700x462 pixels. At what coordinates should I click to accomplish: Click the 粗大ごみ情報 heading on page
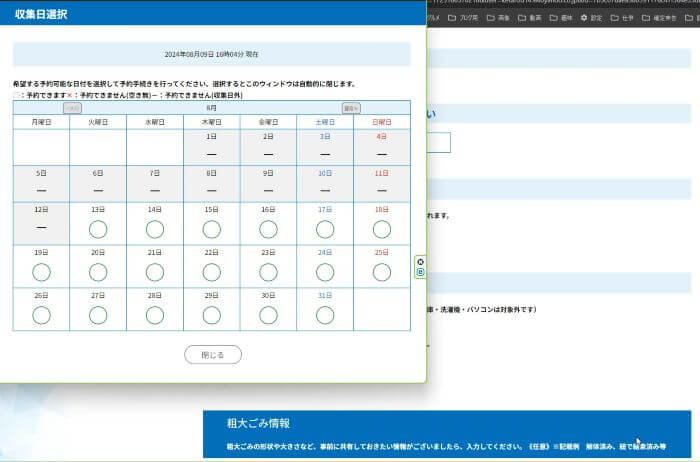tap(258, 423)
